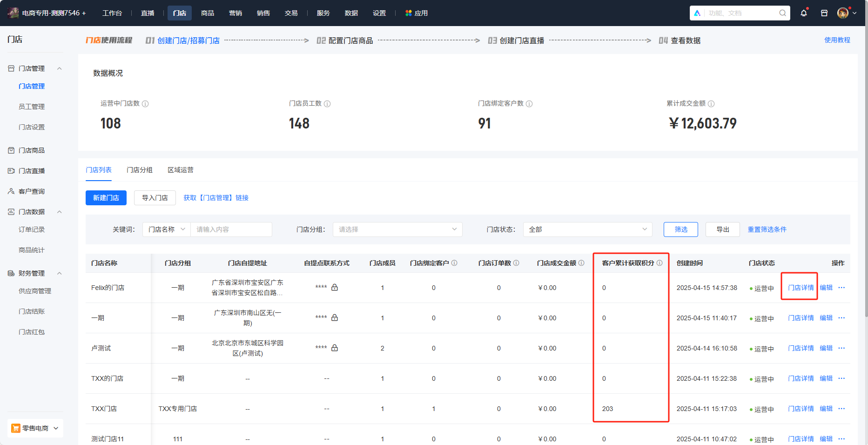Click search icon in top search box
Screen dimensions: 868x445
click(x=783, y=13)
